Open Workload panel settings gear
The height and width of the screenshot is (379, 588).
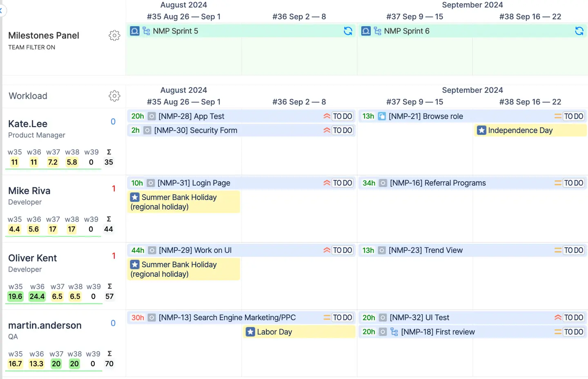coord(114,96)
